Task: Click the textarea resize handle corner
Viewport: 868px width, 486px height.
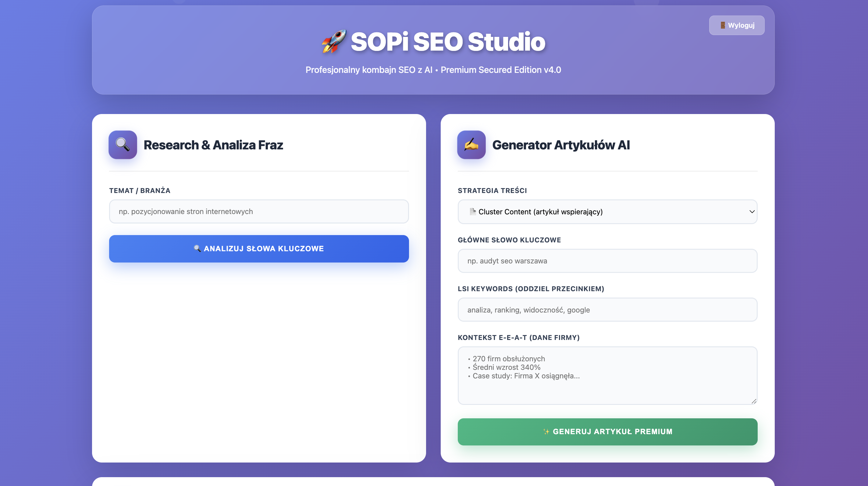Action: point(754,401)
